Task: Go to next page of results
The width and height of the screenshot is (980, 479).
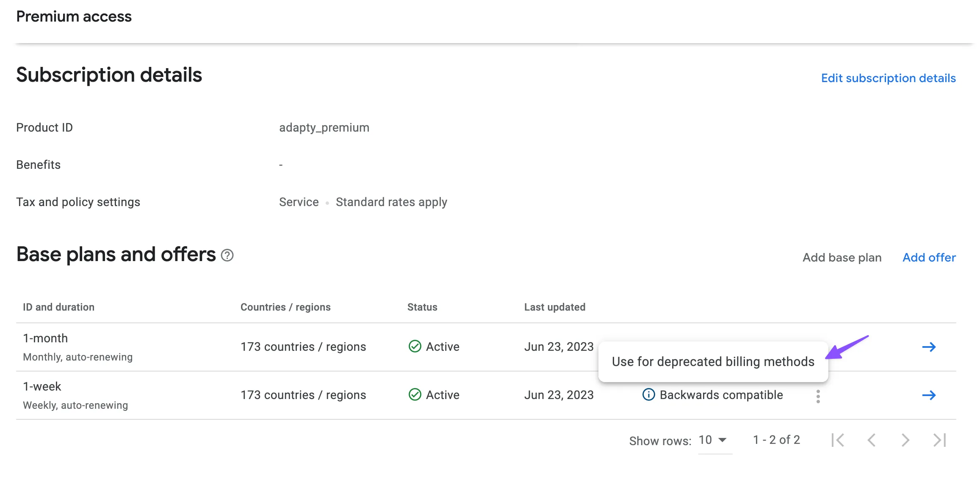Action: tap(905, 440)
